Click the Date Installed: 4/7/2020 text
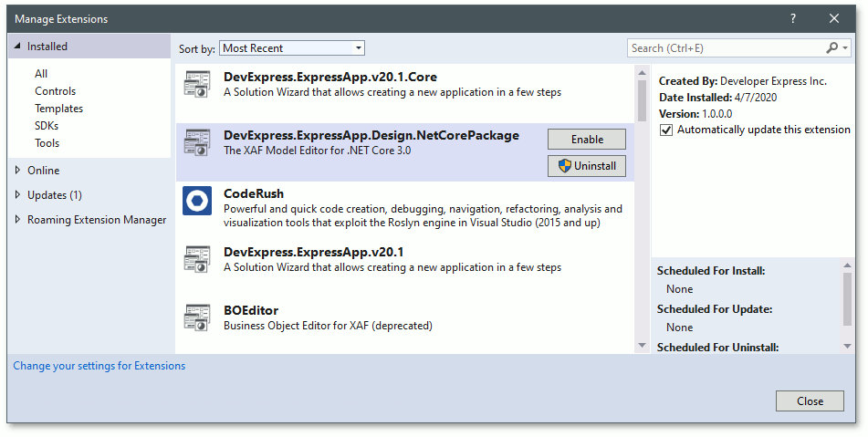868x437 pixels. click(717, 98)
